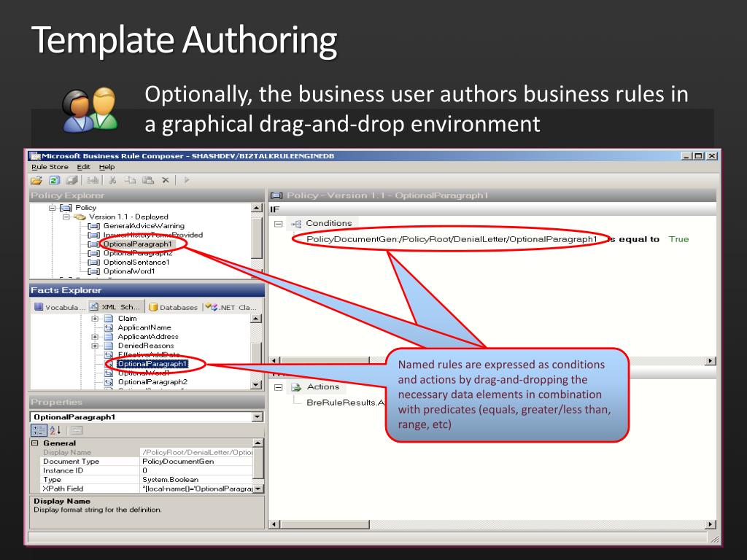Screen dimensions: 747x560
Task: Click the Paste clipboard toolbar icon
Action: tap(148, 181)
